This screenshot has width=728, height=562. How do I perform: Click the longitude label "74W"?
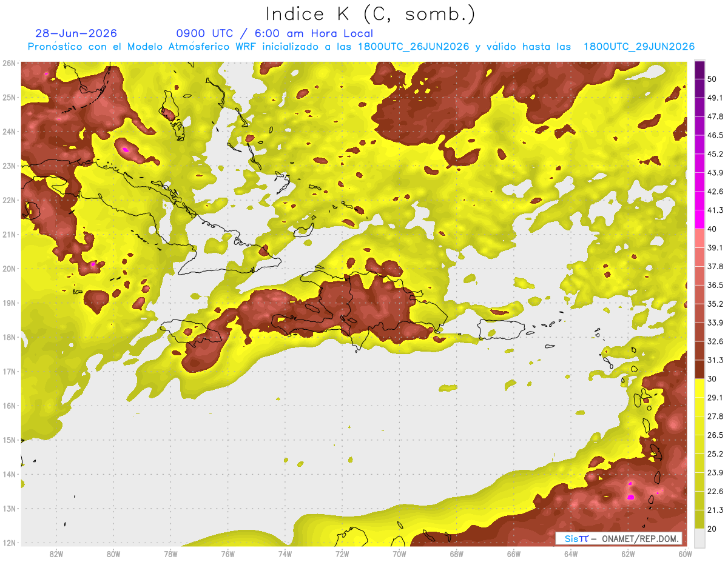(285, 554)
